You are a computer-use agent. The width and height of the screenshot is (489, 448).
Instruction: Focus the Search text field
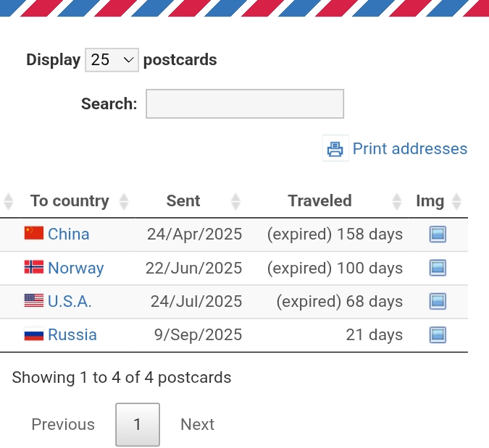click(245, 104)
